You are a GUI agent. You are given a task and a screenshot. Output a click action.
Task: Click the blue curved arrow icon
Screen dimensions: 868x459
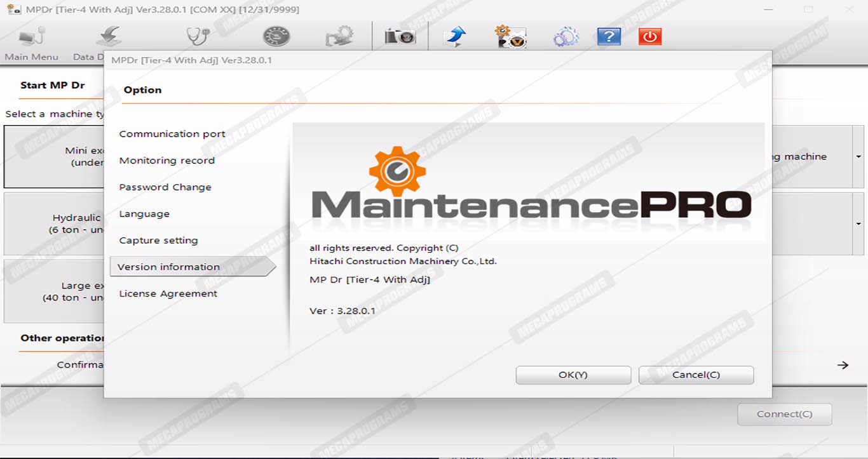(x=454, y=37)
